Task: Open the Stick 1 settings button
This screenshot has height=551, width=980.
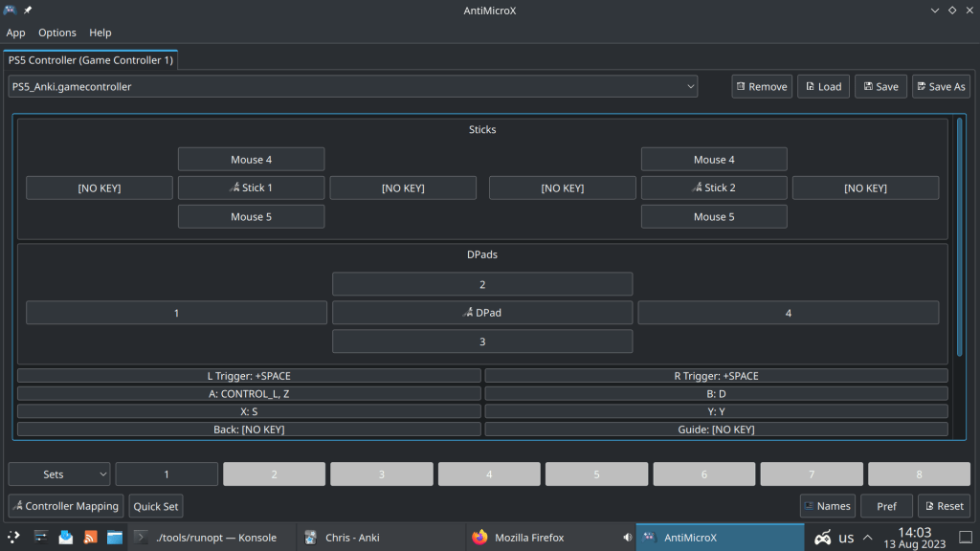Action: pos(251,187)
